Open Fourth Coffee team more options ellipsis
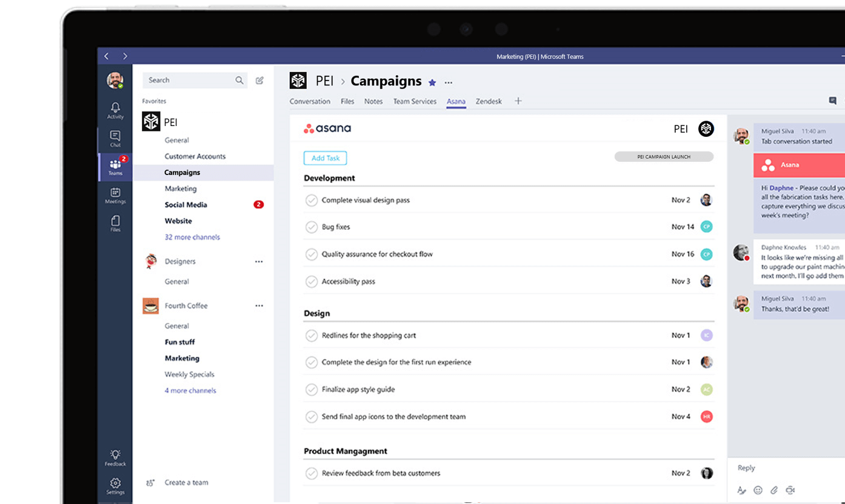Image resolution: width=845 pixels, height=504 pixels. (259, 306)
